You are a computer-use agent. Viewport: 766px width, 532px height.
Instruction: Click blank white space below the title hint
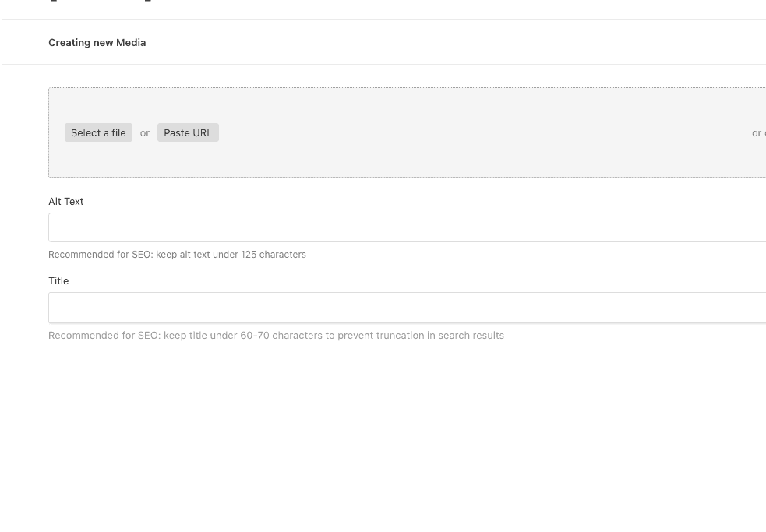click(390, 436)
